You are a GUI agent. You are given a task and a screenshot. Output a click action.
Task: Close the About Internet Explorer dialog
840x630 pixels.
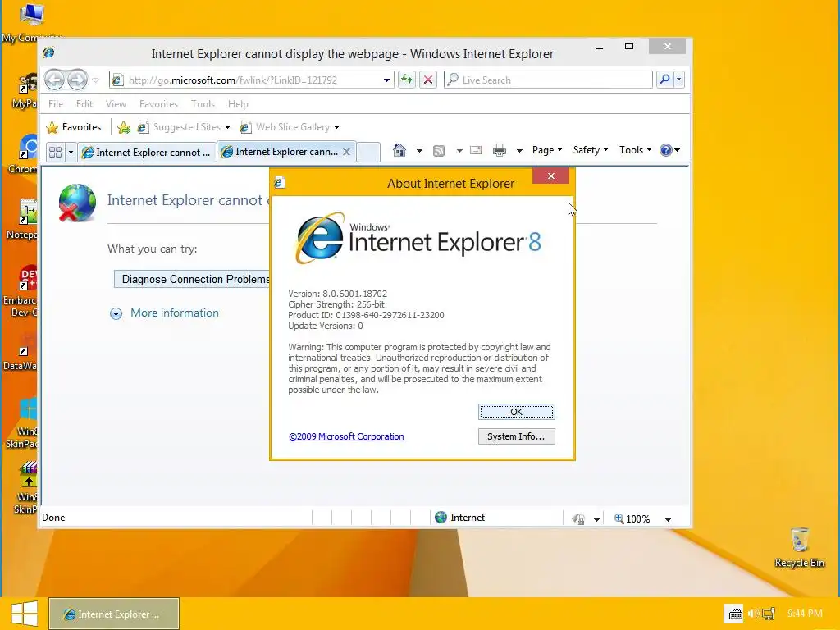(550, 176)
